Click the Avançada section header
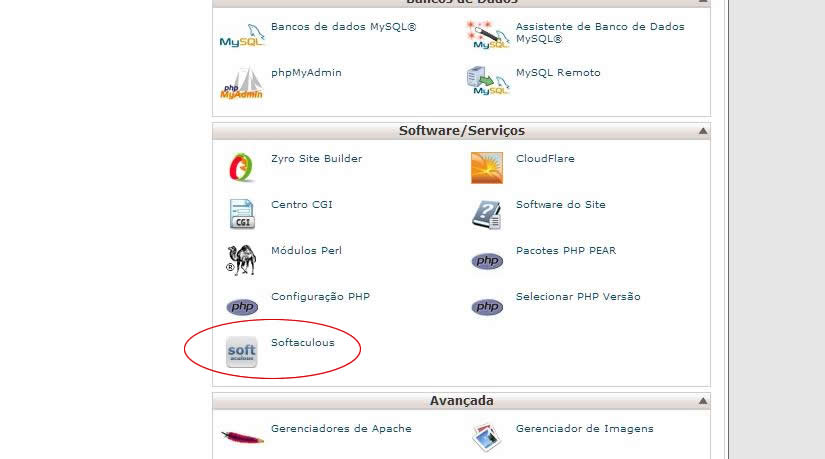The height and width of the screenshot is (459, 825). (461, 401)
